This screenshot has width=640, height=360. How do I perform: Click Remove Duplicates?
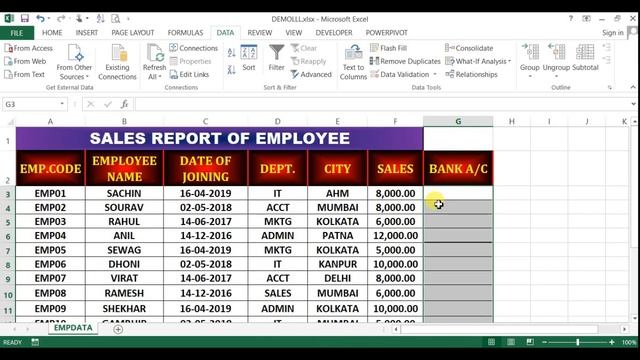405,61
